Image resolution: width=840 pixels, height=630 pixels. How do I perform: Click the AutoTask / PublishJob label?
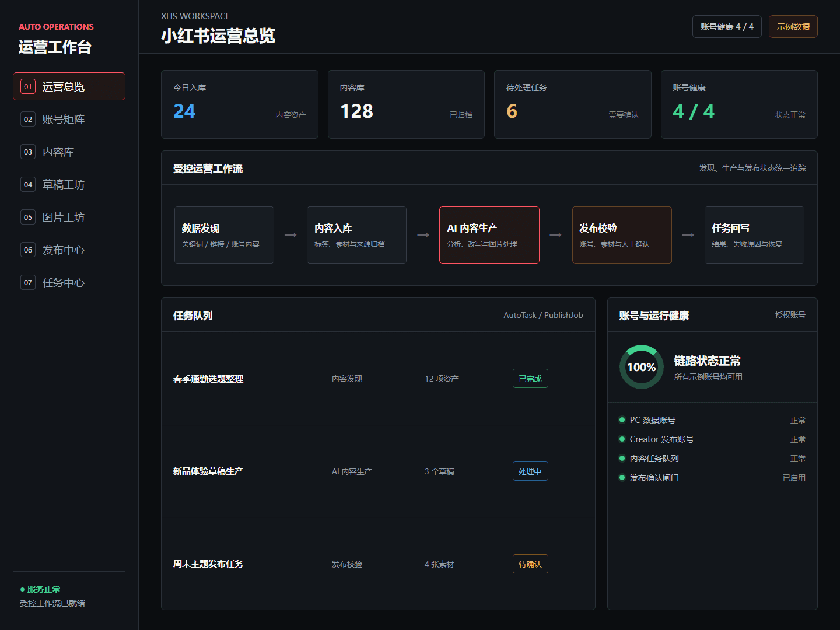(x=543, y=315)
